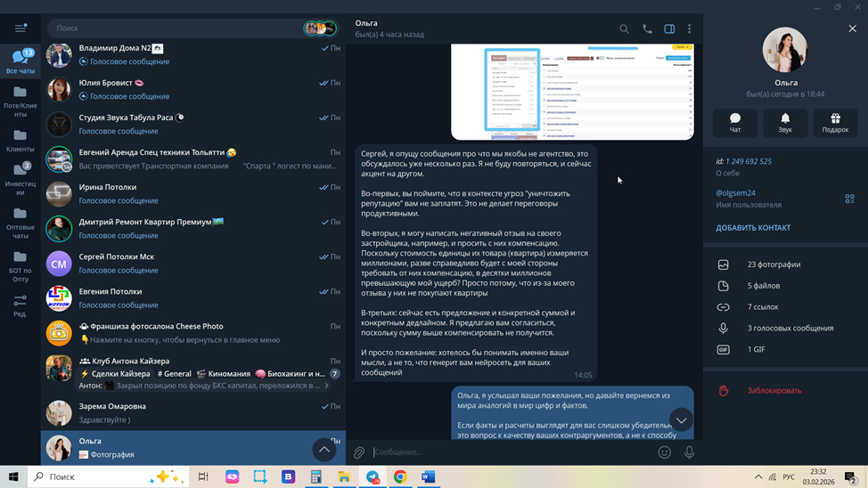Start a voice call with Ольга
Image resolution: width=868 pixels, height=488 pixels.
(647, 28)
